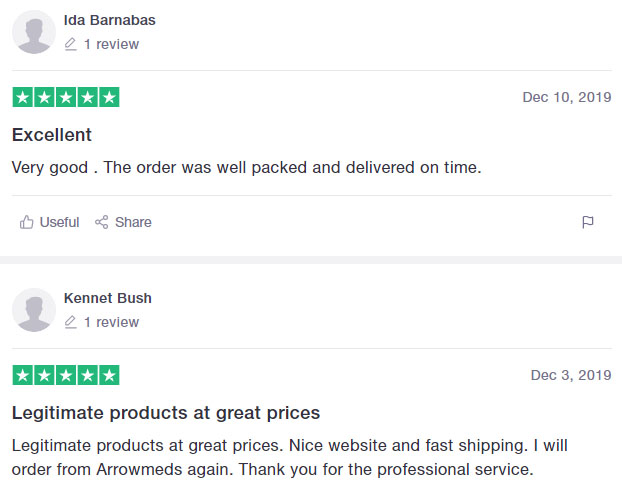
Task: Click Ida Barnabas's profile avatar
Action: (34, 32)
